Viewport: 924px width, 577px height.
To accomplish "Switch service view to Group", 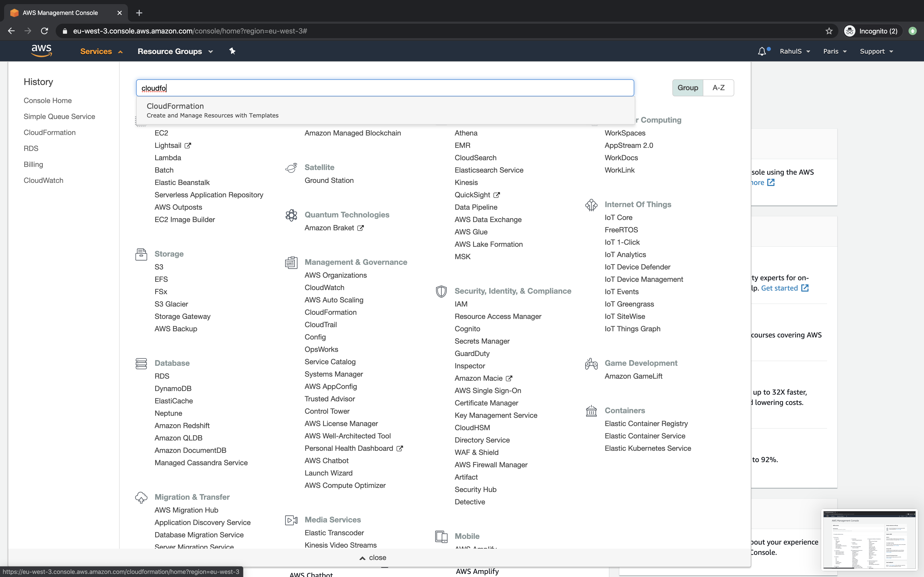I will 687,88.
